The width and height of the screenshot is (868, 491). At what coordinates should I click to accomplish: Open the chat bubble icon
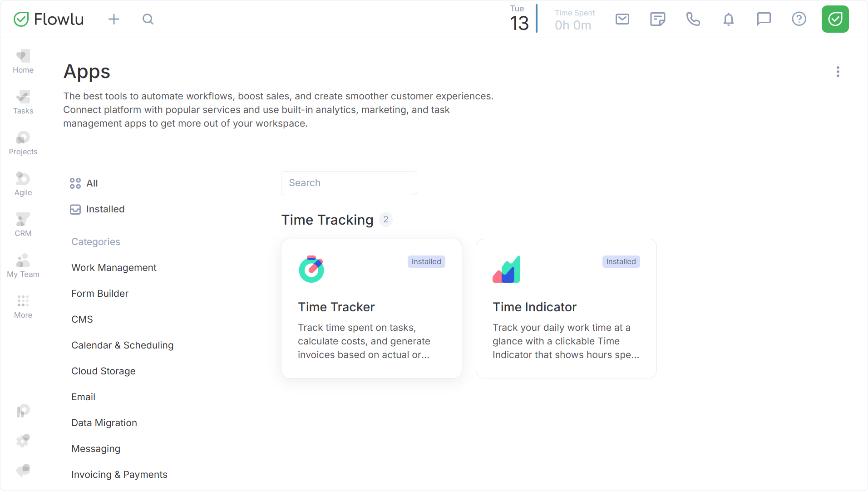point(764,19)
